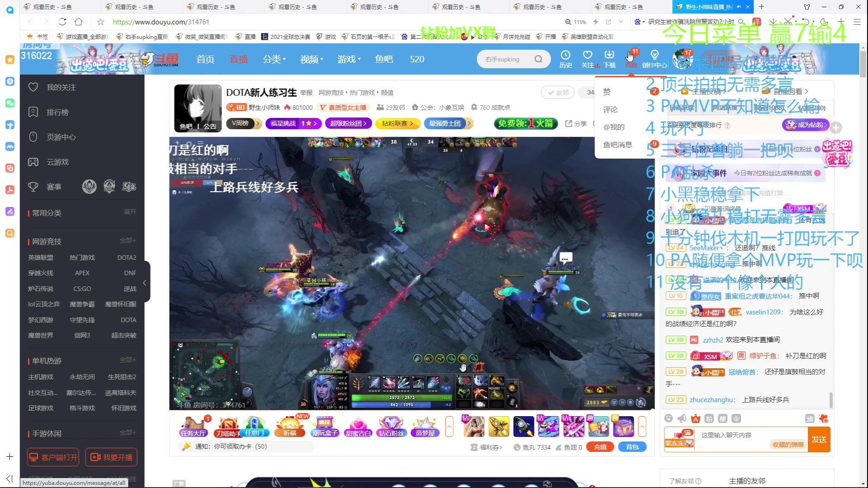The height and width of the screenshot is (488, 868).
Task: Click the browser page vertical scrollbar
Action: point(863,63)
